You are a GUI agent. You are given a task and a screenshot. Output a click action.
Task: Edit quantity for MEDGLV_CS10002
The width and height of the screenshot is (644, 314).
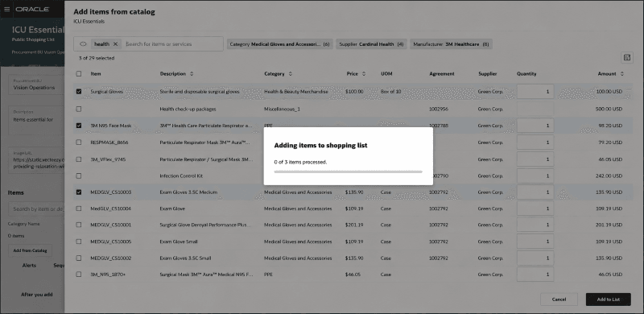(x=535, y=258)
